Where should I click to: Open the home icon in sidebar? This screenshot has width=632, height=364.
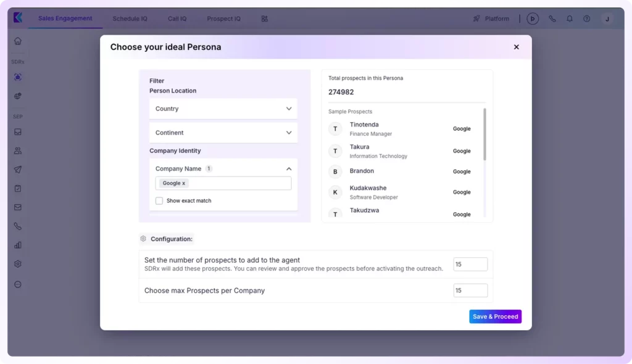coord(18,41)
